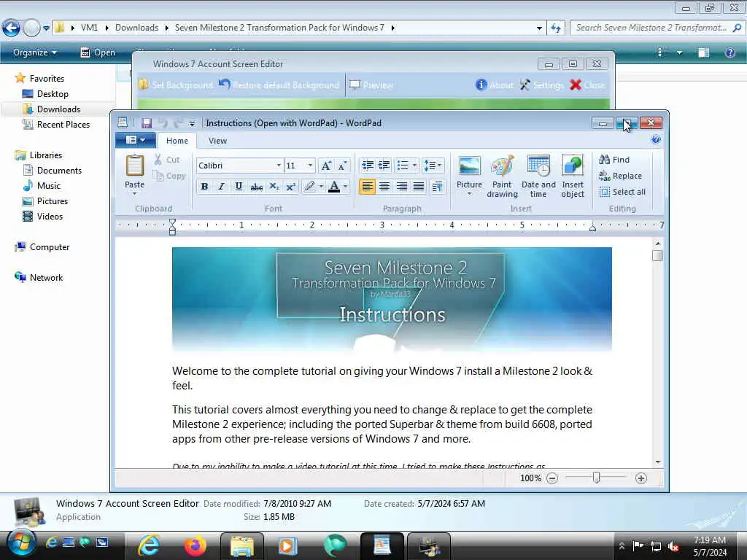
Task: Click the Paste icon in WordPad
Action: point(134,166)
